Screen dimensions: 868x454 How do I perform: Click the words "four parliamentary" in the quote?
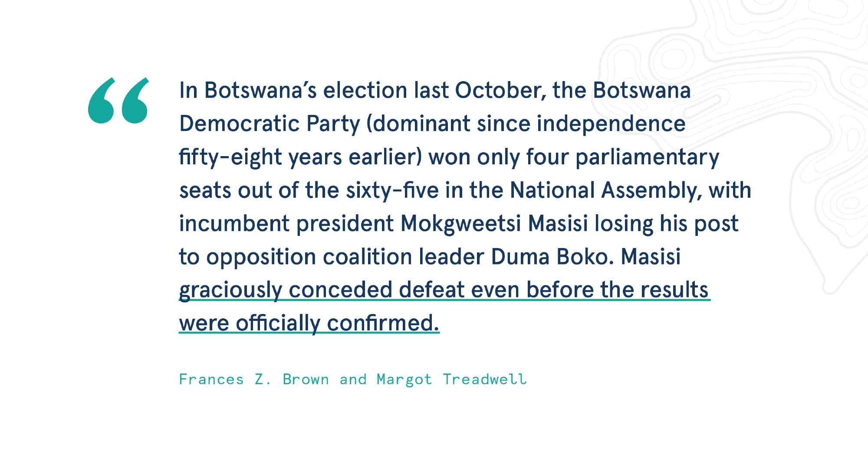click(x=622, y=157)
